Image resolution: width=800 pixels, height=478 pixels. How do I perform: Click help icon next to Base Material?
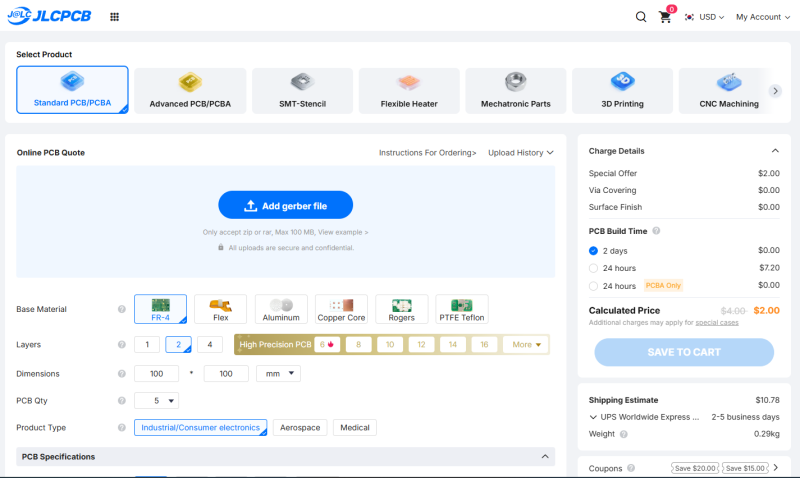[x=121, y=309]
